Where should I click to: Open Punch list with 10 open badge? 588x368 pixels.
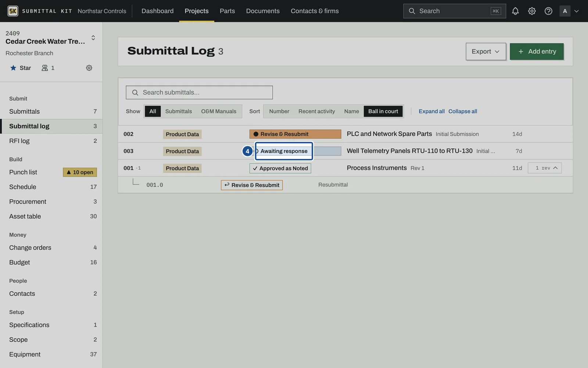coord(51,172)
